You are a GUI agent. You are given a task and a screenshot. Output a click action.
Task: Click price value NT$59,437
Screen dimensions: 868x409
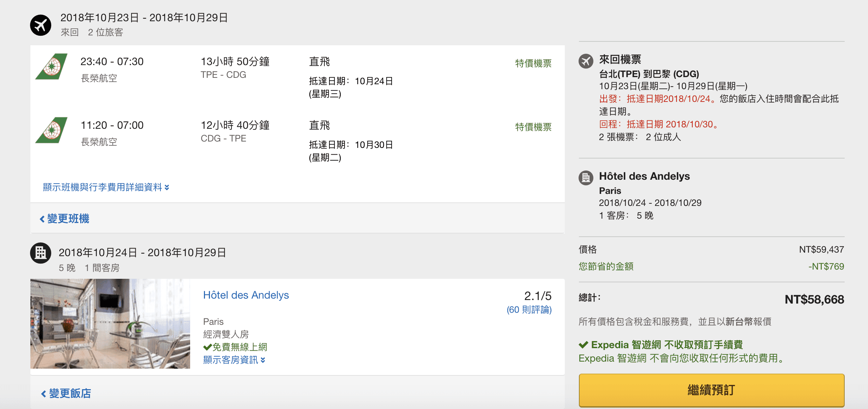coord(822,250)
